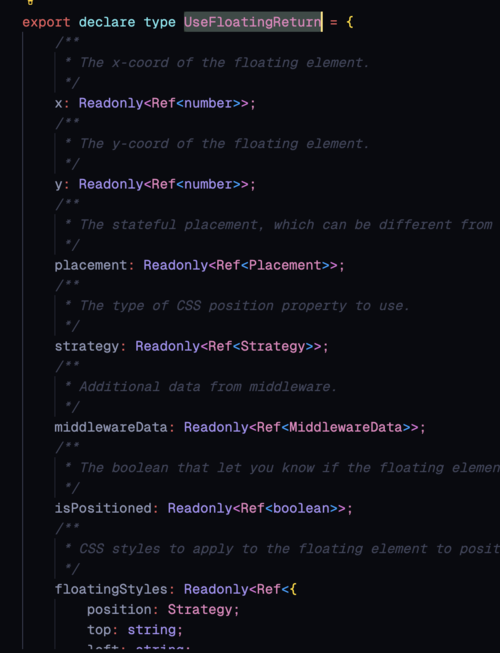The height and width of the screenshot is (653, 500).
Task: Click the middlewareData property name
Action: click(x=111, y=427)
